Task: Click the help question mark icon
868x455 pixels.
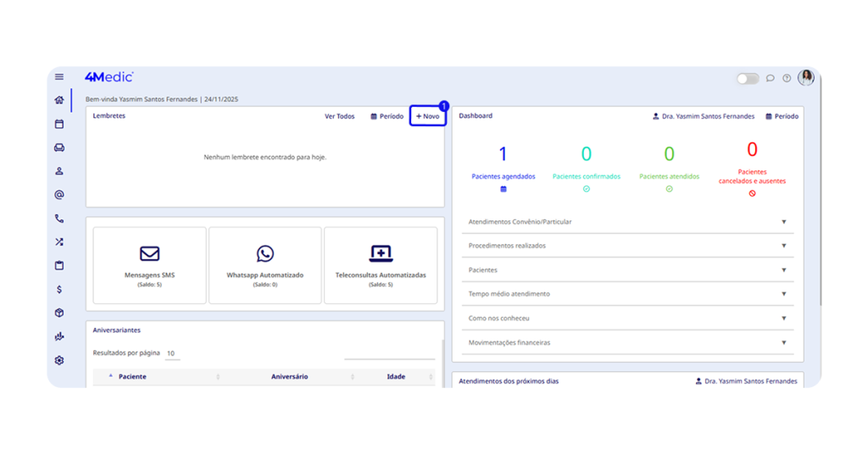Action: [x=787, y=78]
